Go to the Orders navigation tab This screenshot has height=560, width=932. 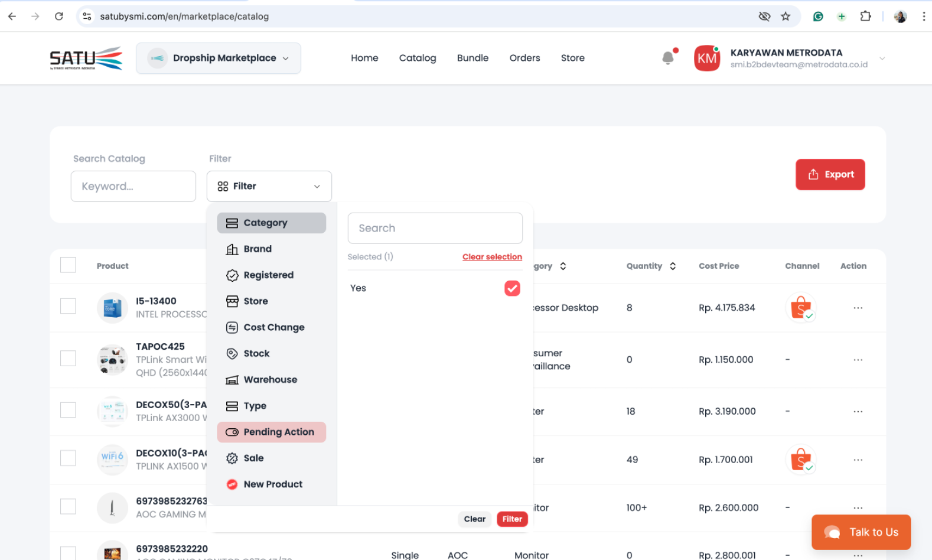point(524,58)
